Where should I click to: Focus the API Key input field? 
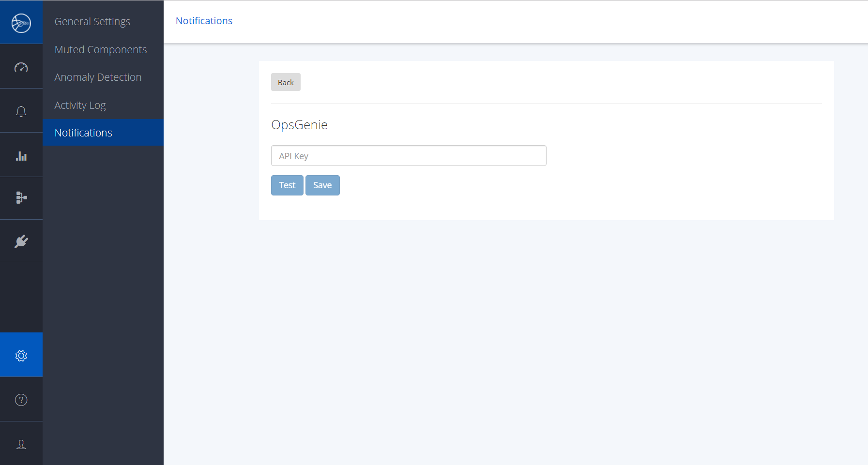[x=409, y=156]
